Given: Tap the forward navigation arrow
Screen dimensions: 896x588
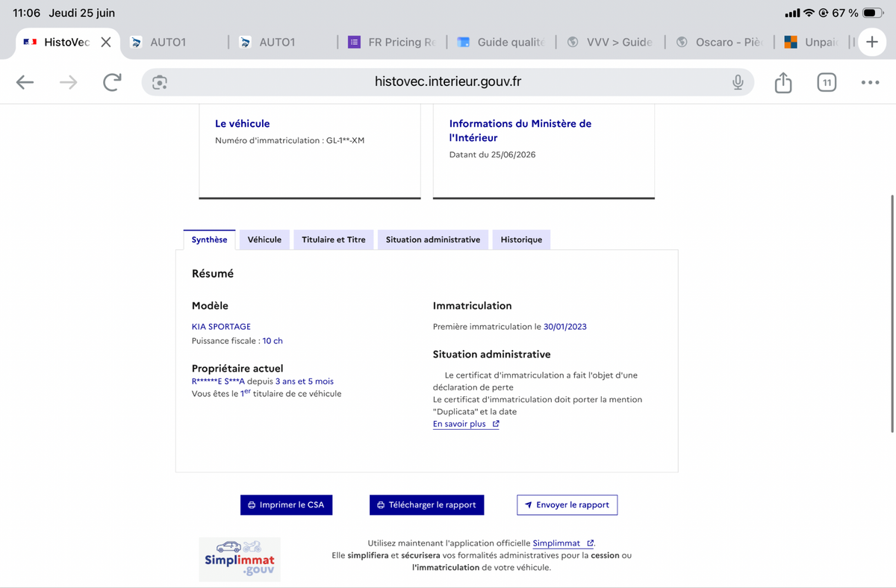Looking at the screenshot, I should tap(68, 82).
